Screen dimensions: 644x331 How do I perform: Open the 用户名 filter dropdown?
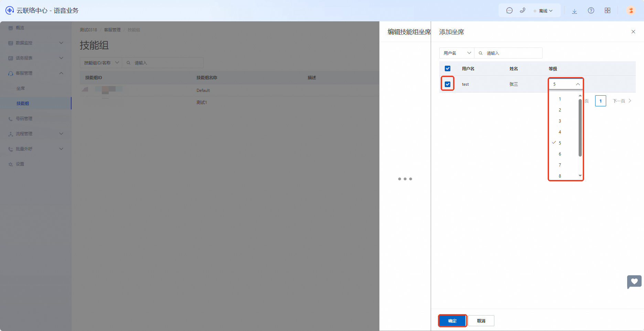coord(457,53)
